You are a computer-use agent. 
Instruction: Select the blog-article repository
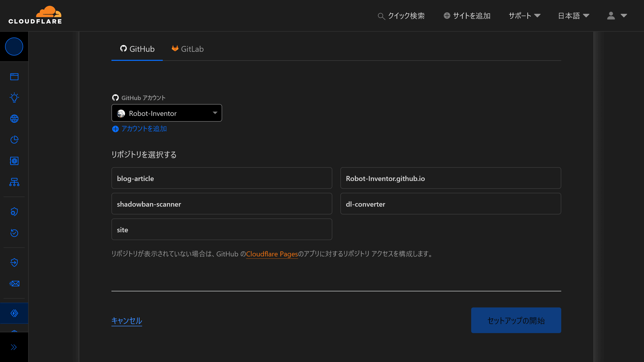(x=222, y=178)
